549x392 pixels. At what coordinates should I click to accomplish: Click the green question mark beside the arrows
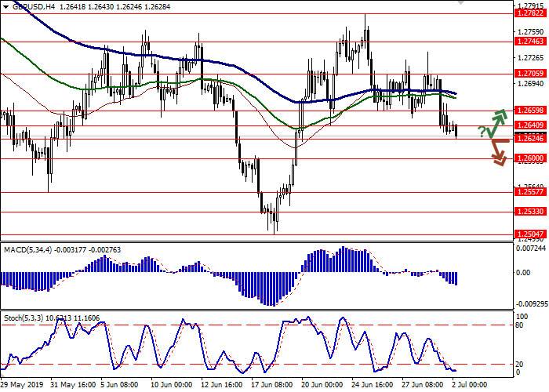pos(480,132)
